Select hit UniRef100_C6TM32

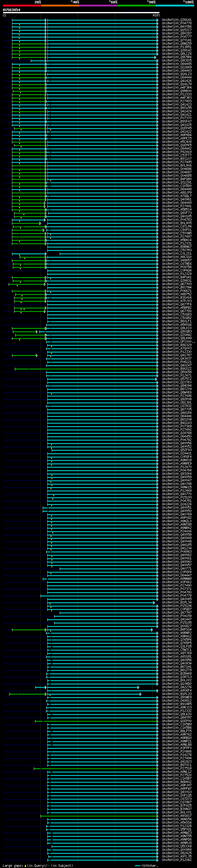pyautogui.click(x=177, y=406)
